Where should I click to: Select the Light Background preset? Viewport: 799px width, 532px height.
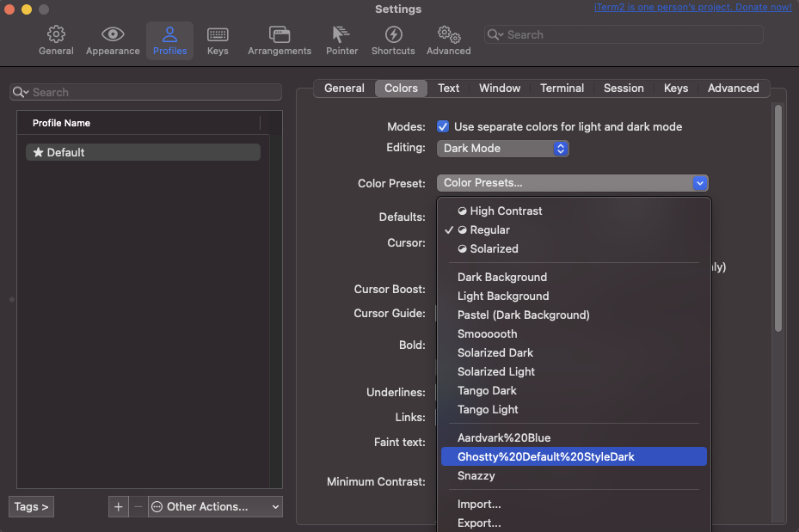pos(574,296)
